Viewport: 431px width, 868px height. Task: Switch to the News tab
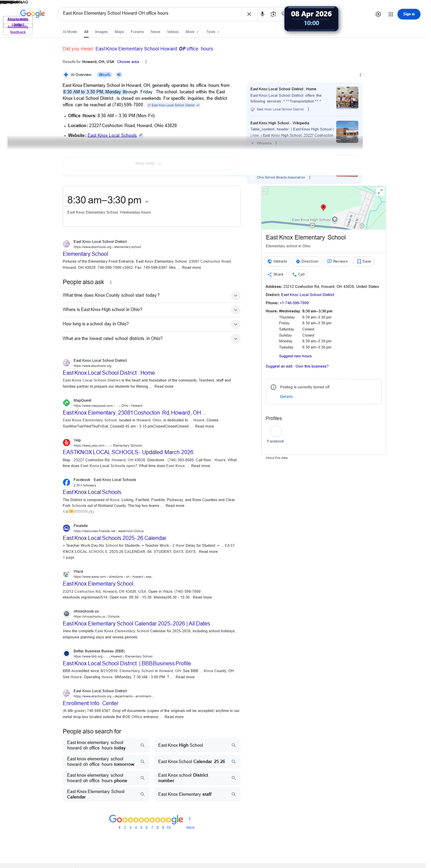tap(155, 32)
